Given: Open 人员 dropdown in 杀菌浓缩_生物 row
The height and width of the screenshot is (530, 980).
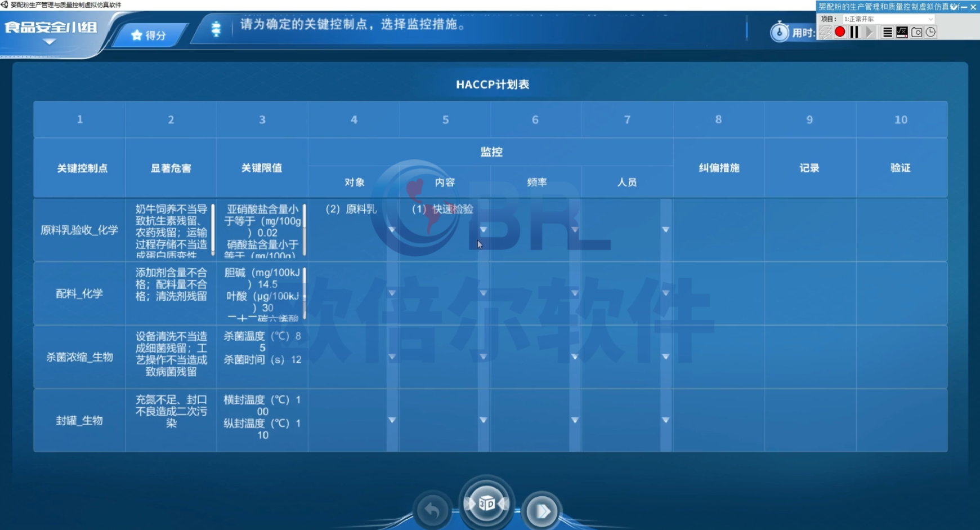Looking at the screenshot, I should (x=665, y=357).
